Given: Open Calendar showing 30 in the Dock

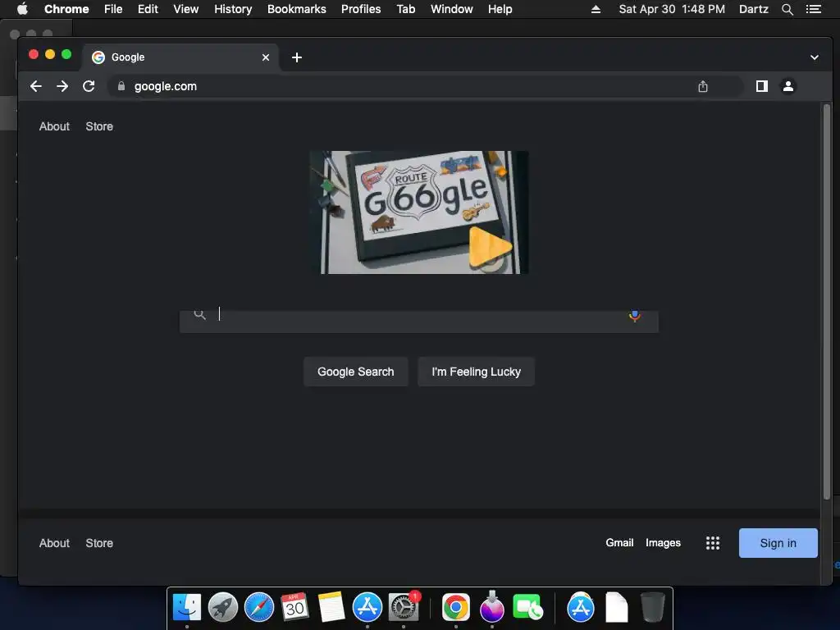Looking at the screenshot, I should point(295,607).
